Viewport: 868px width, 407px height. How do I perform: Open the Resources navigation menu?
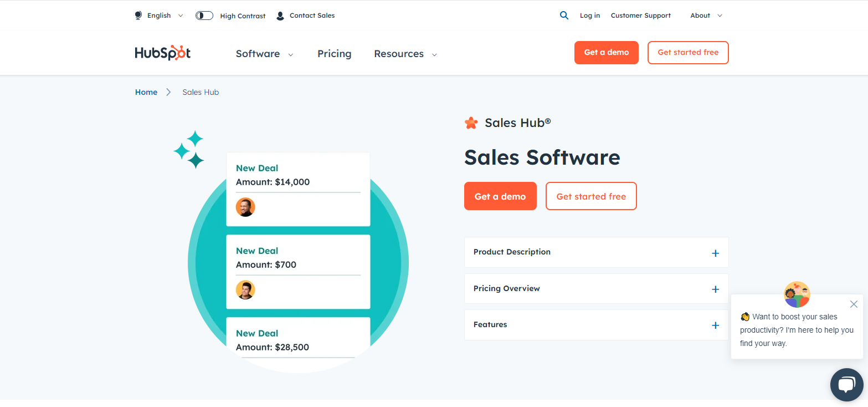click(x=405, y=54)
